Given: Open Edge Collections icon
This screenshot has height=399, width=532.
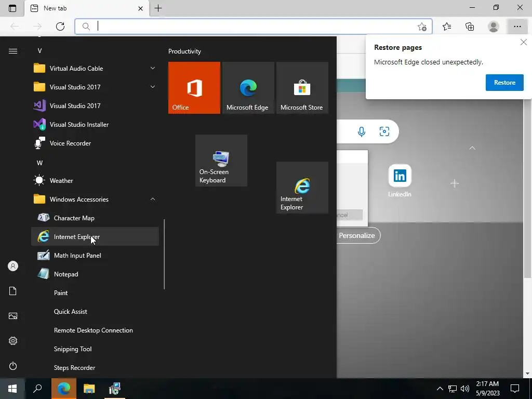Looking at the screenshot, I should click(470, 26).
